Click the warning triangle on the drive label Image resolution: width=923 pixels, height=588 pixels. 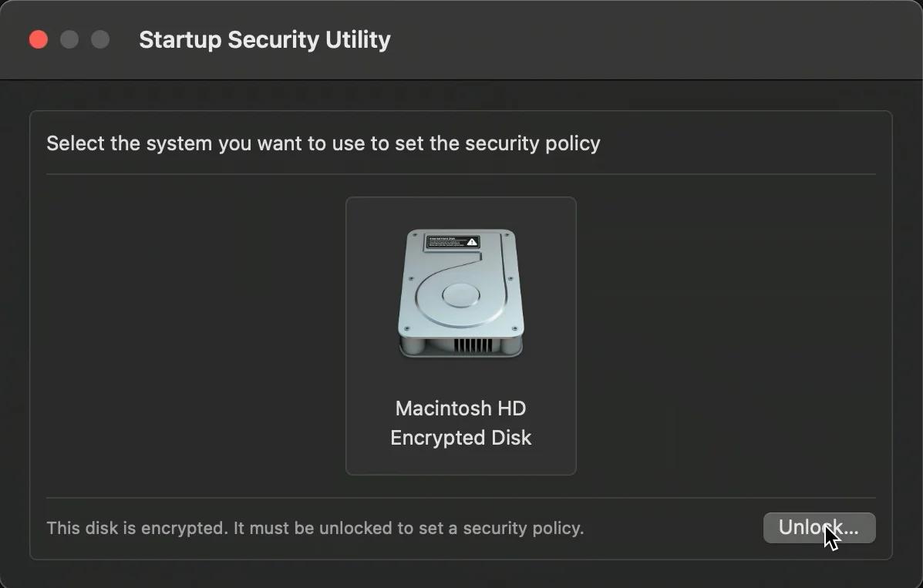pos(472,242)
